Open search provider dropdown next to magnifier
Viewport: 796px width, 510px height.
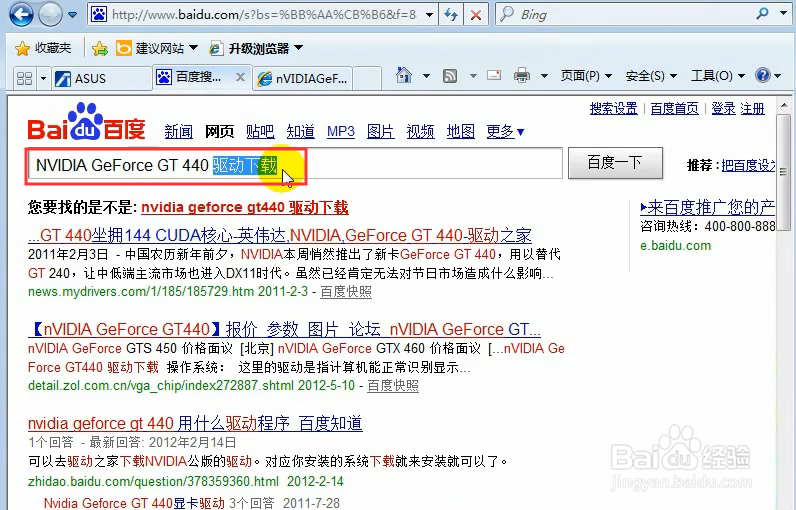click(x=783, y=13)
